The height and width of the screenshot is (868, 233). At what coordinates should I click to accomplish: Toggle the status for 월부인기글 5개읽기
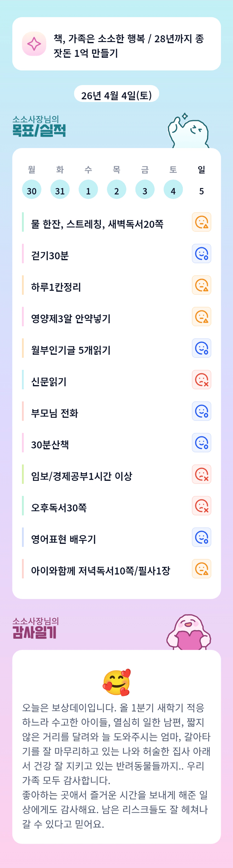201,348
